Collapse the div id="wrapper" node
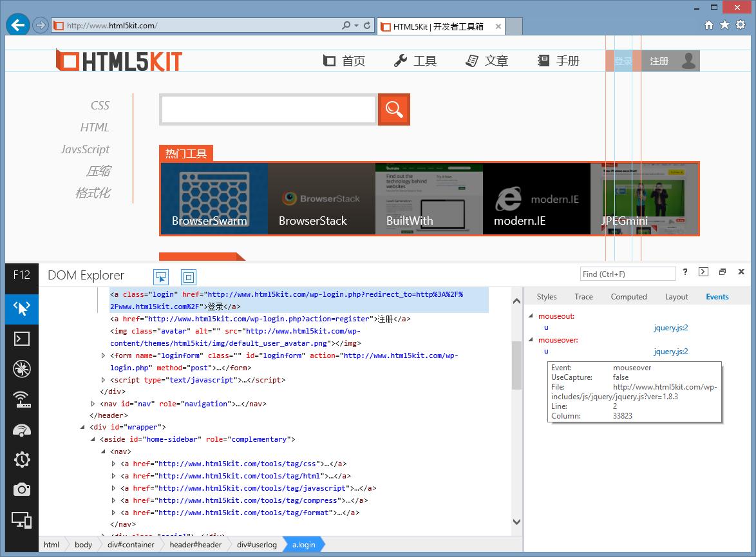 [82, 427]
